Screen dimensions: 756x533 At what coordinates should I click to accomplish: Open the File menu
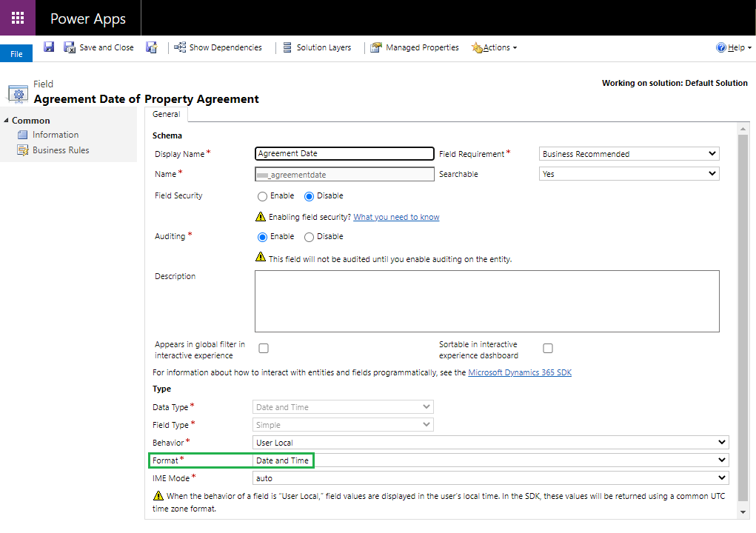16,54
